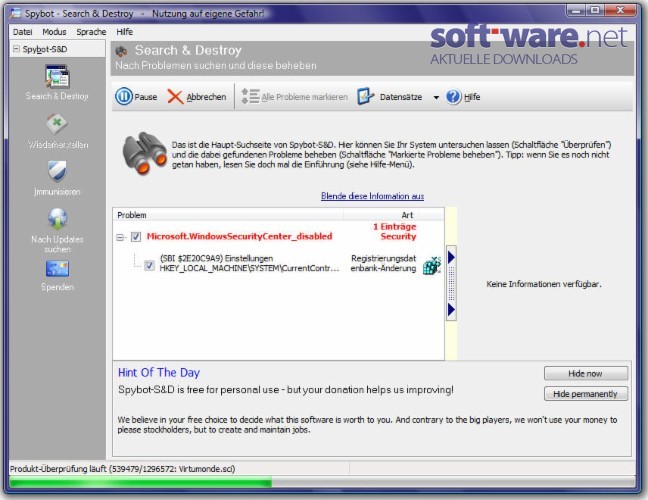Click the Problem column header
This screenshot has height=500, width=648.
[228, 215]
